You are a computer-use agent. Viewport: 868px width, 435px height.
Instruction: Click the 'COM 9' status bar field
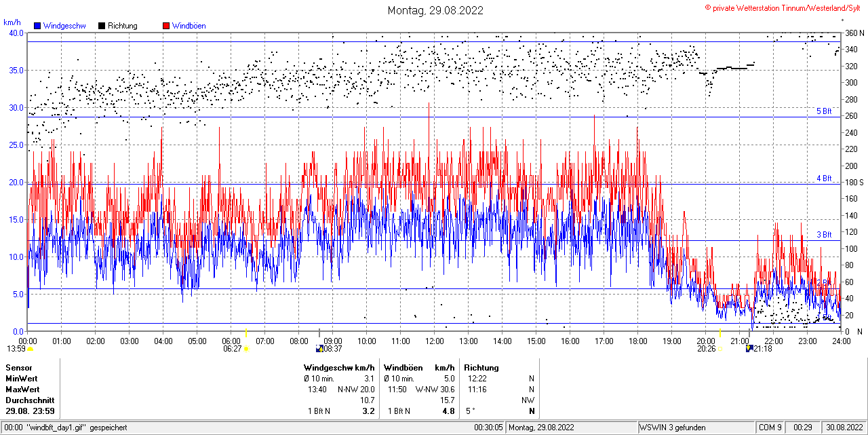coord(770,428)
